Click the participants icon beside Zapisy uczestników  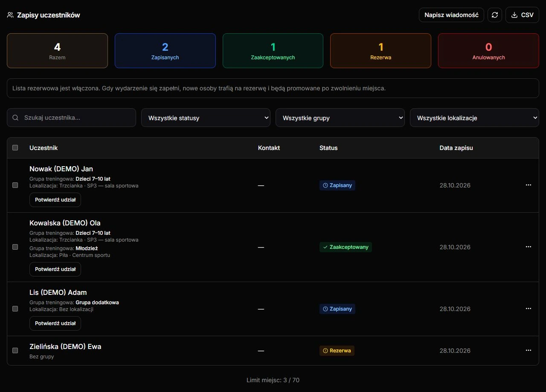(x=10, y=15)
